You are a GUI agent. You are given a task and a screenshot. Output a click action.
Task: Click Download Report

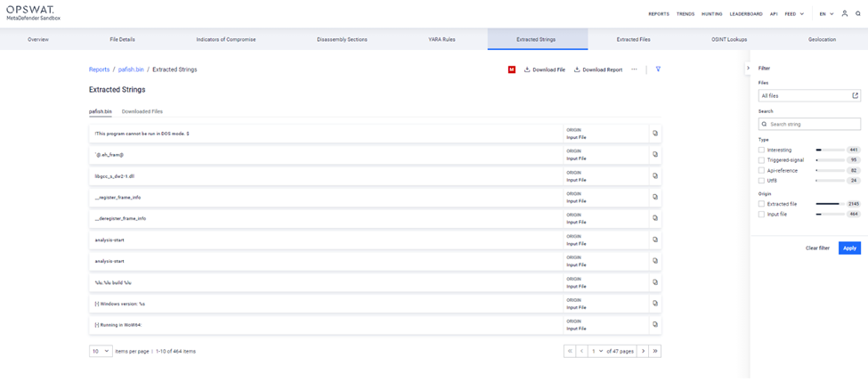[x=598, y=69]
